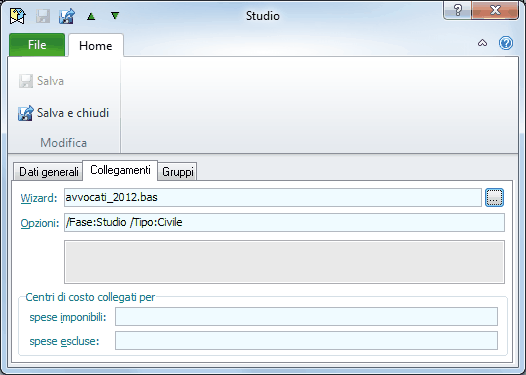Select the Collegamenti tab
This screenshot has height=375, width=526.
pyautogui.click(x=120, y=170)
